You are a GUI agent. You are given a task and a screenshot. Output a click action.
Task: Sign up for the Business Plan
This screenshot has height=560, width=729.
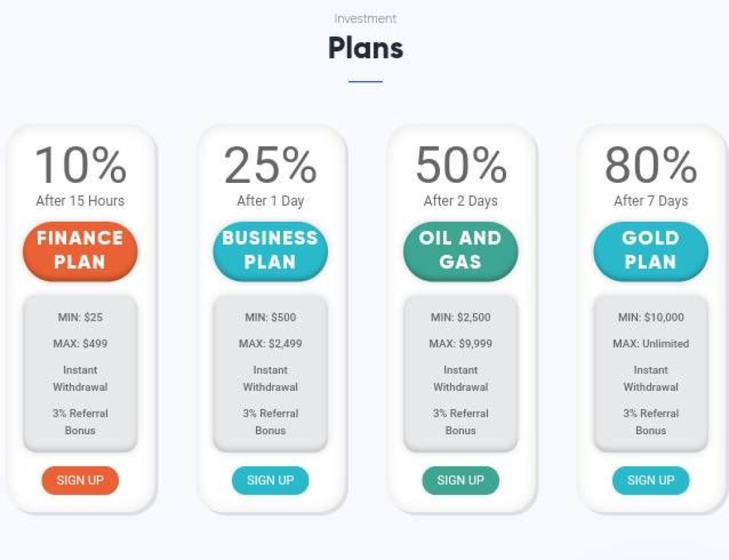pyautogui.click(x=270, y=480)
